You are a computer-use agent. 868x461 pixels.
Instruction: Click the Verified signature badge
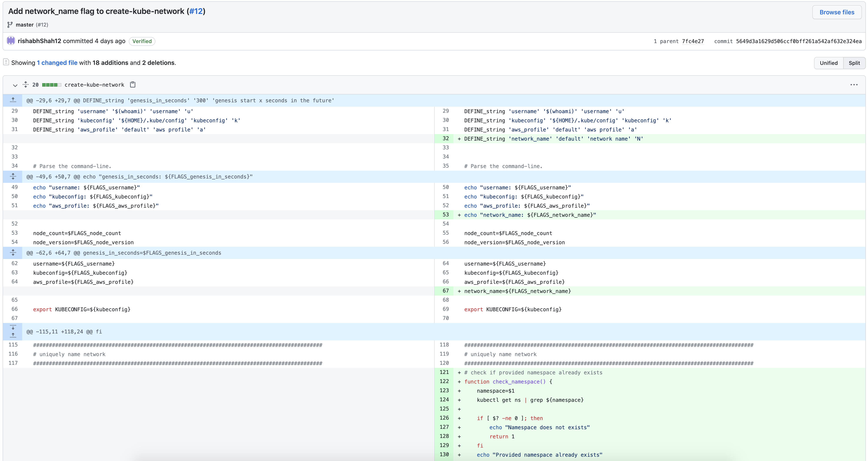point(142,41)
